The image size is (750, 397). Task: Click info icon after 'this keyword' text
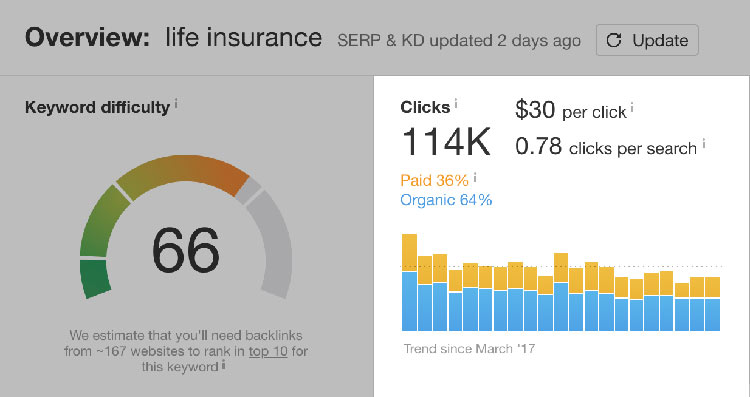click(x=223, y=366)
